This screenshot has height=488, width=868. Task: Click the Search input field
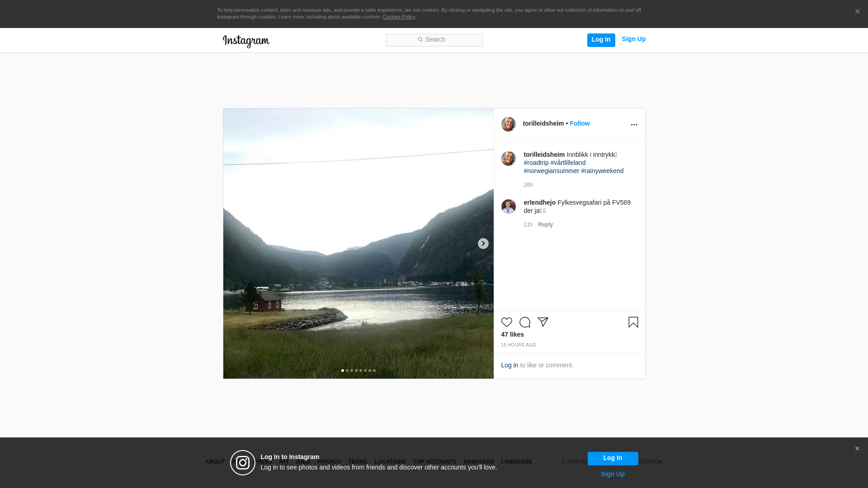[434, 40]
